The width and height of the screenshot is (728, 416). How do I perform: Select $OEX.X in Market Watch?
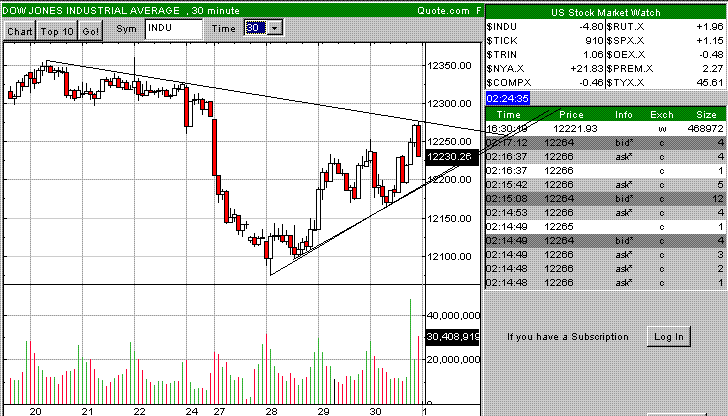click(x=626, y=55)
